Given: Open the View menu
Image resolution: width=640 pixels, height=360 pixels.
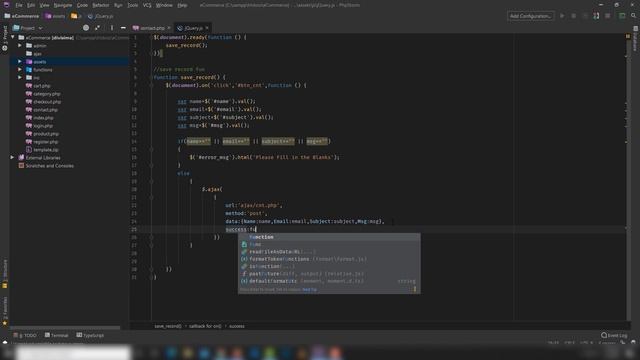Looking at the screenshot, I should pos(44,5).
